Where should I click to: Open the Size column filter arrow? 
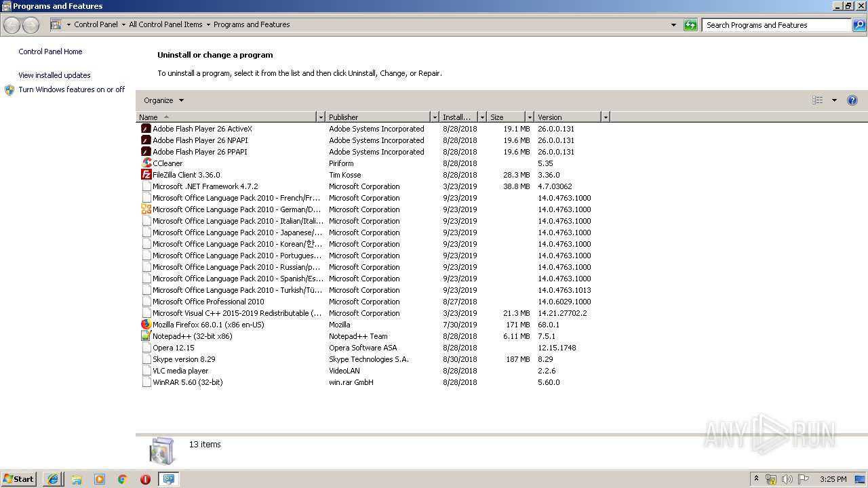coord(530,117)
